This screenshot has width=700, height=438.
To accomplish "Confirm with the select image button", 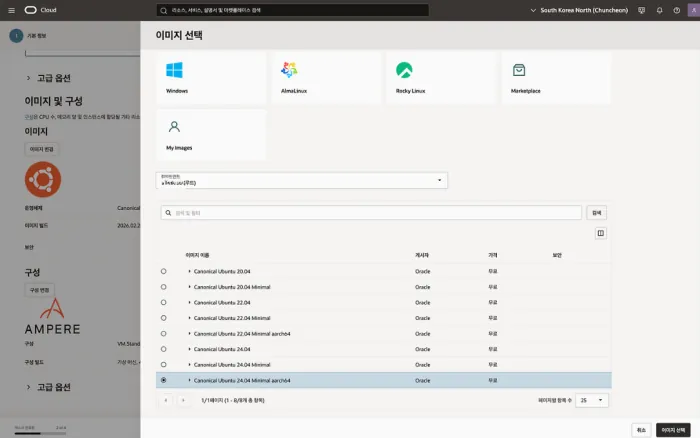I will 673,430.
